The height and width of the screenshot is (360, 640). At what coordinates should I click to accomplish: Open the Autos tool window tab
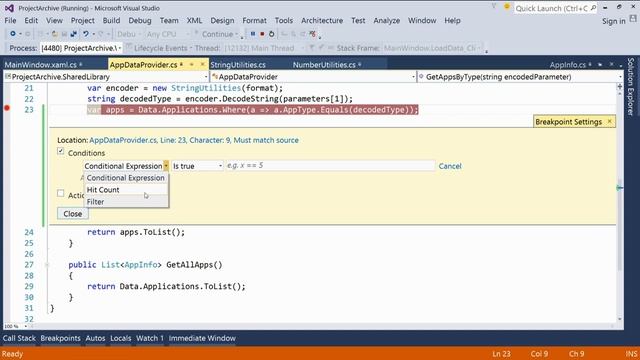[x=96, y=338]
